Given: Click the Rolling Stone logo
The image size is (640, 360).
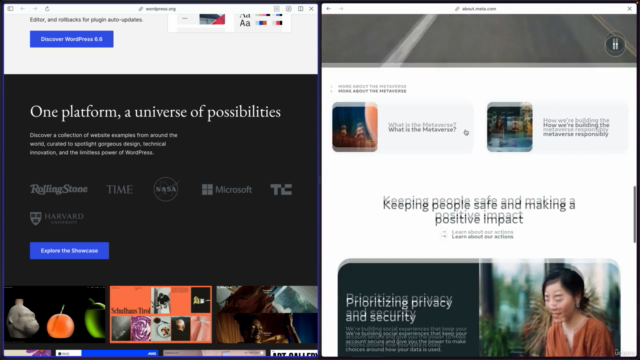Looking at the screenshot, I should 59,189.
